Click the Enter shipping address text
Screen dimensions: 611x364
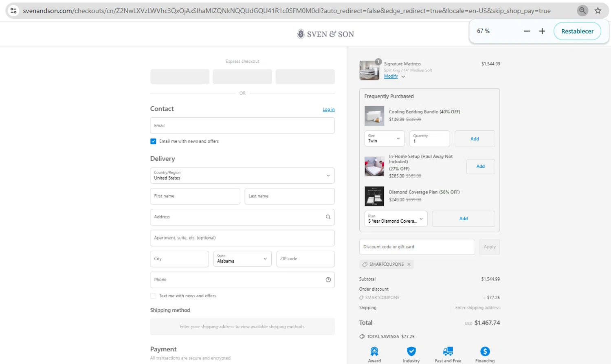click(x=477, y=308)
